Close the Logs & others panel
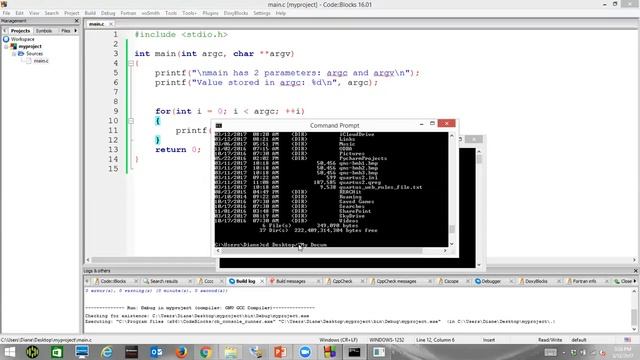 [x=636, y=271]
